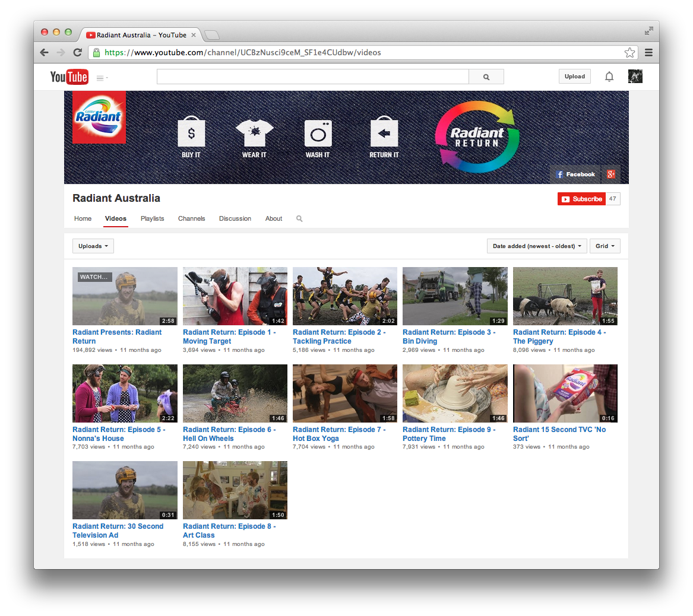Click title Radiant Return: Episode 8 Art Class
This screenshot has height=616, width=693.
[229, 531]
